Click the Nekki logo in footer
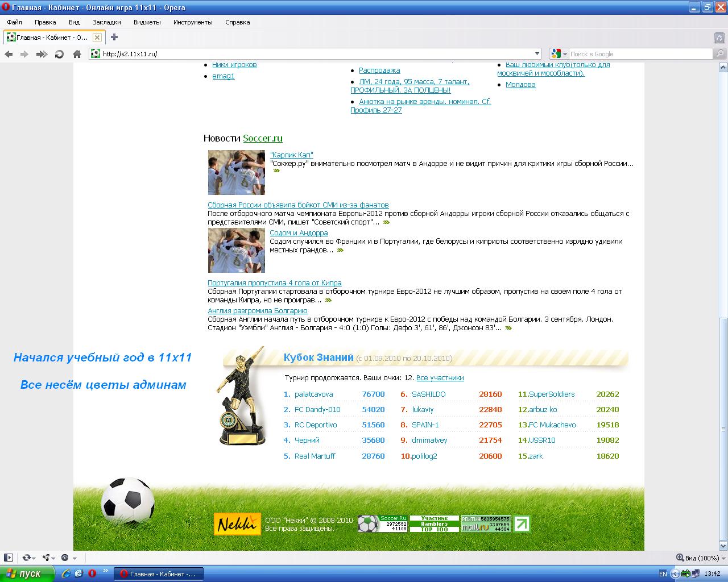 point(237,524)
